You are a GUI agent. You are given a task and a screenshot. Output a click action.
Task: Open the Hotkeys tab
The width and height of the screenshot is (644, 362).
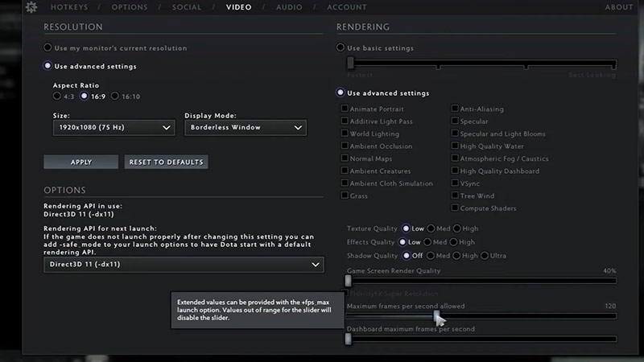click(x=68, y=7)
